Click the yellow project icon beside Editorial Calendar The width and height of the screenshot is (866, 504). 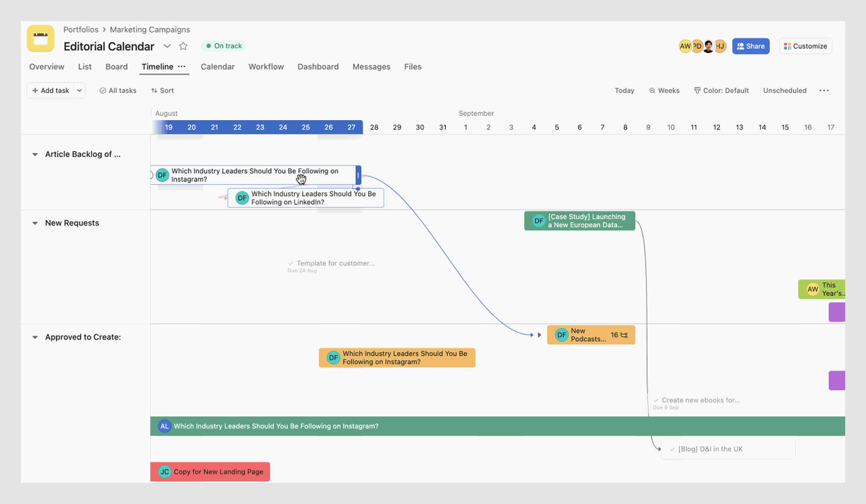(40, 39)
